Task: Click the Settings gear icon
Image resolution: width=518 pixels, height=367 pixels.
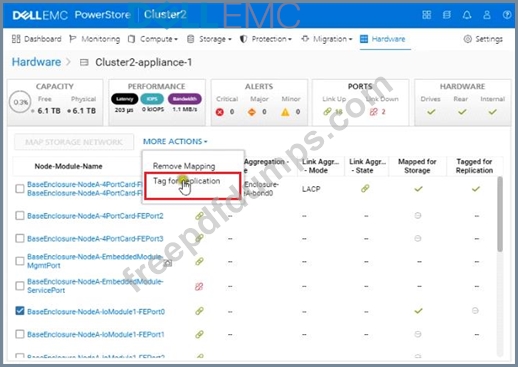Action: point(468,39)
